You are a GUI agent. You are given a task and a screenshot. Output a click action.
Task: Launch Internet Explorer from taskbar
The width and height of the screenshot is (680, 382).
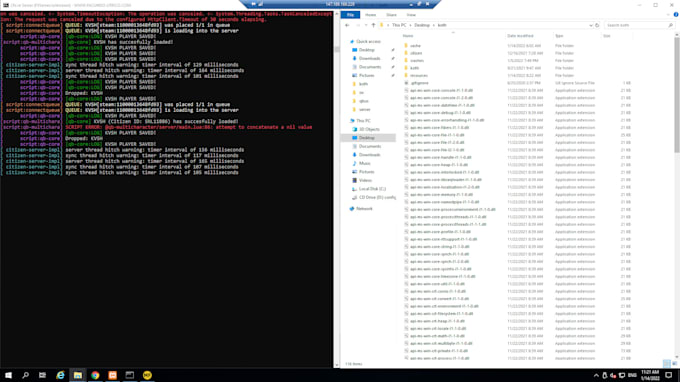[60, 375]
